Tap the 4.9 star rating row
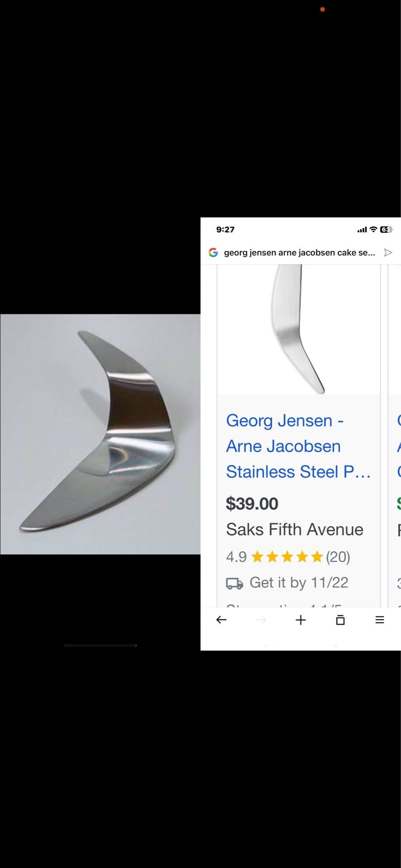The image size is (401, 868). (288, 557)
